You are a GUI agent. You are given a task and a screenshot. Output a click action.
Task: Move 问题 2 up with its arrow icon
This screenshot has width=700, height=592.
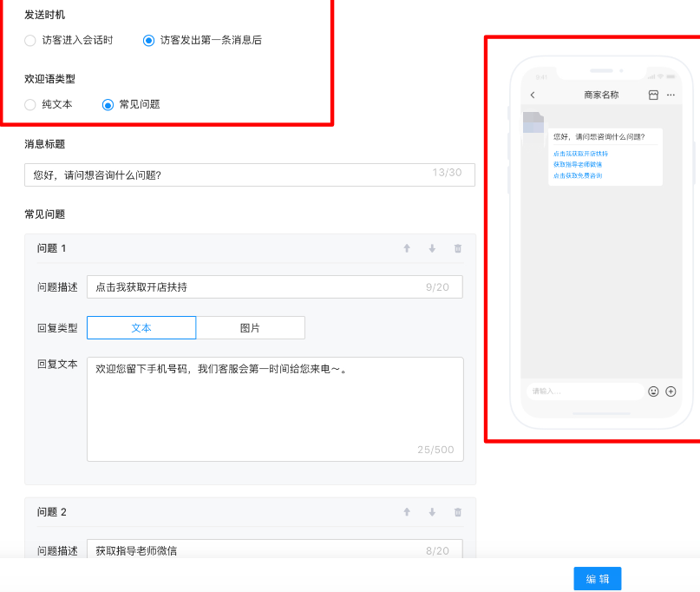[406, 511]
